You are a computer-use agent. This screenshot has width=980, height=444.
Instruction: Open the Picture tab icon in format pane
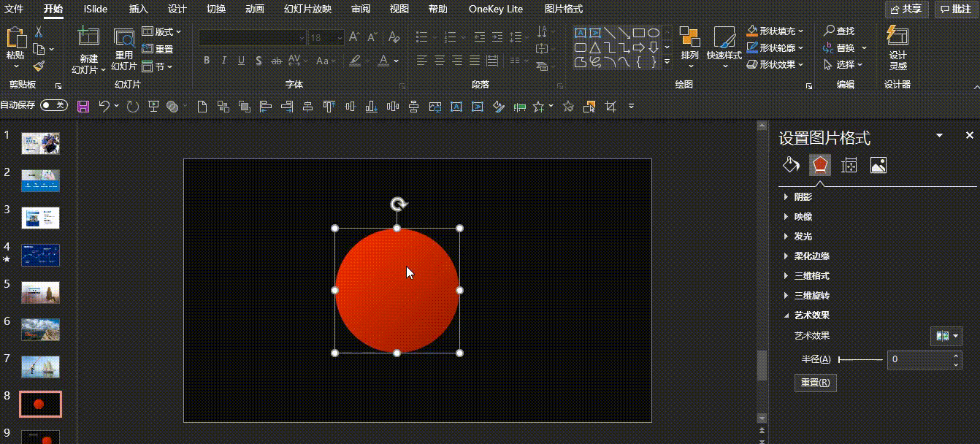pos(878,165)
